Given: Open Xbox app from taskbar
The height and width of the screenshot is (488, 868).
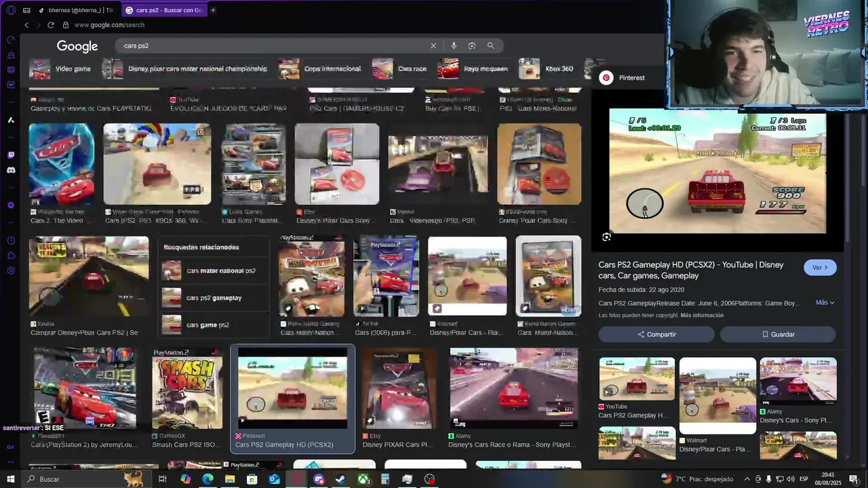Looking at the screenshot, I should [363, 479].
